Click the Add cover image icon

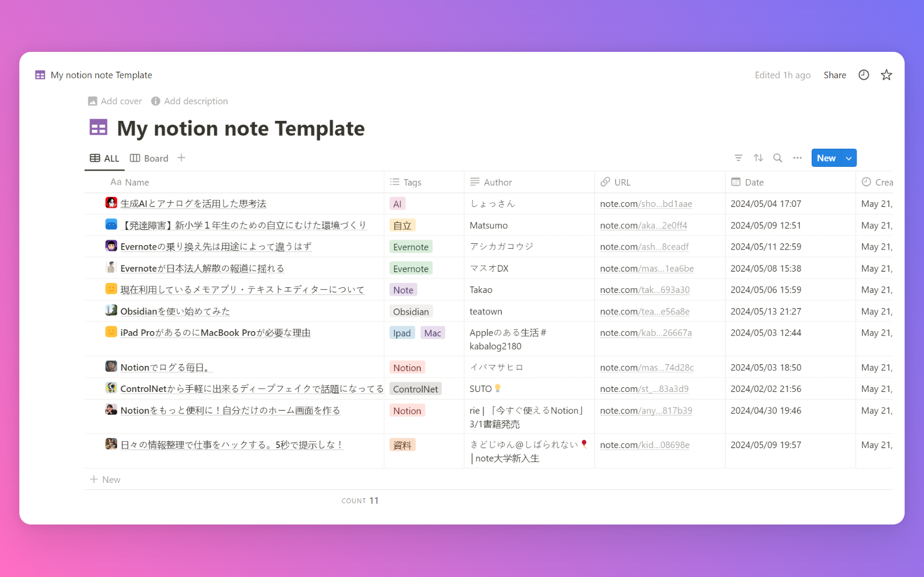click(x=93, y=101)
